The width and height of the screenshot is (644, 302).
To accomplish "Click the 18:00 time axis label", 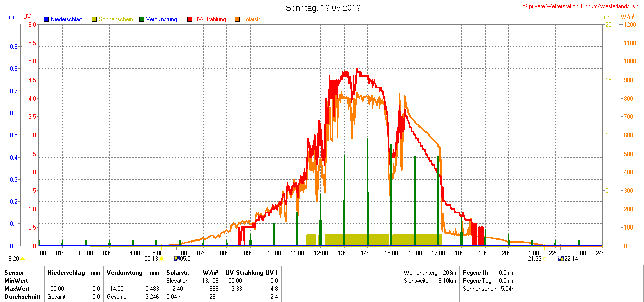I will coord(462,253).
